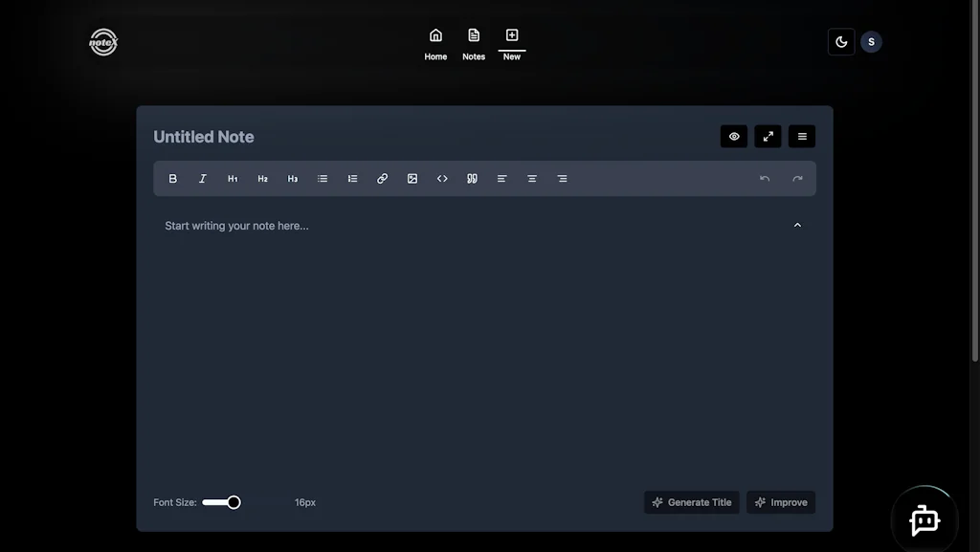Apply italic formatting
This screenshot has height=552, width=980.
(203, 178)
